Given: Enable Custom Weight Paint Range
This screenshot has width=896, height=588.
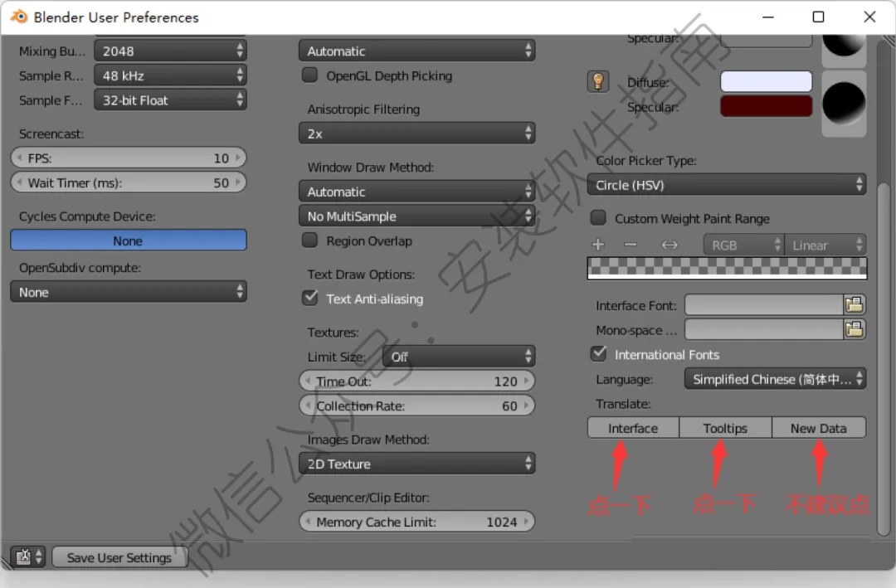Looking at the screenshot, I should pos(598,218).
